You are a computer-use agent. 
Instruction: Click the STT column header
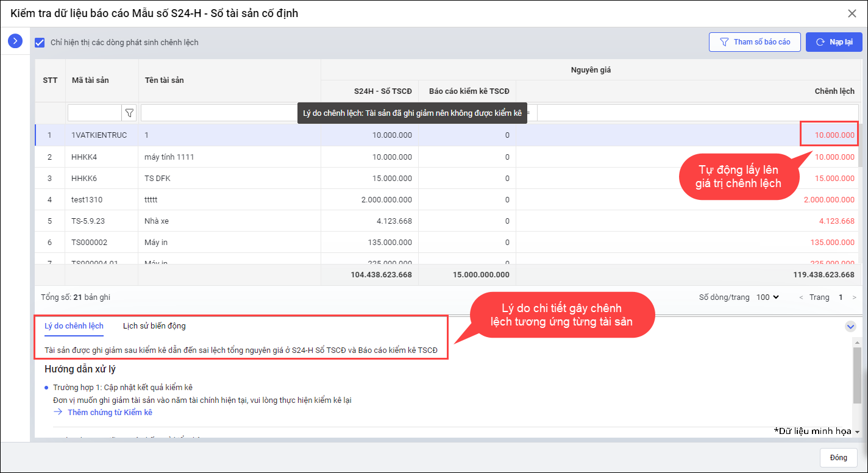50,80
